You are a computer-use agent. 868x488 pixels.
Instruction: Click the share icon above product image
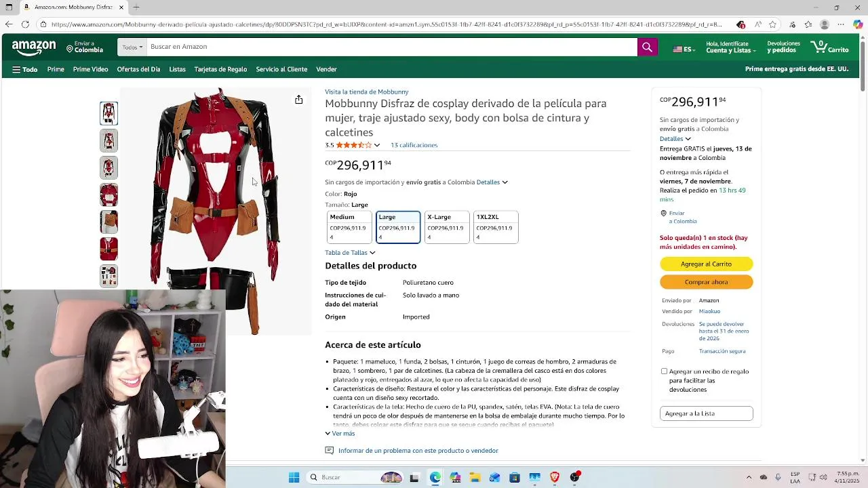298,100
